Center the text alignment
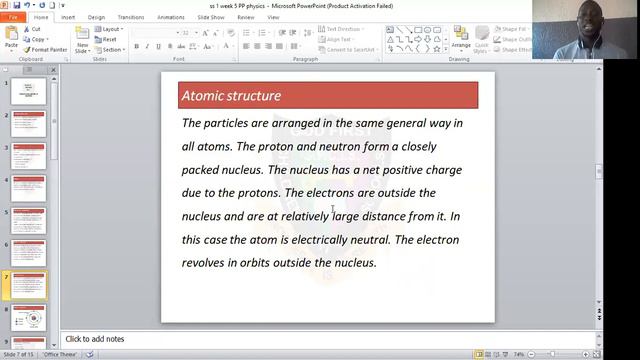This screenshot has width=640, height=360. [257, 46]
